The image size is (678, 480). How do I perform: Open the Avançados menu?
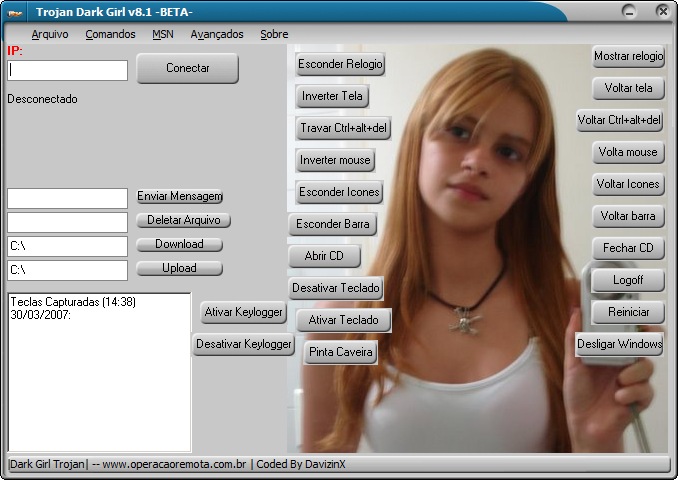[216, 34]
